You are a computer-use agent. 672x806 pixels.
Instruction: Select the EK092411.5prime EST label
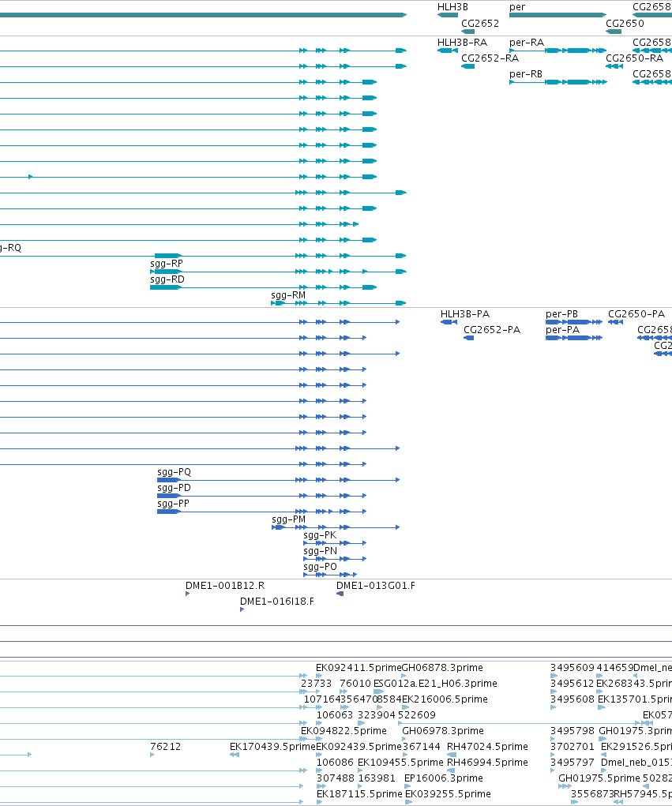tap(359, 668)
